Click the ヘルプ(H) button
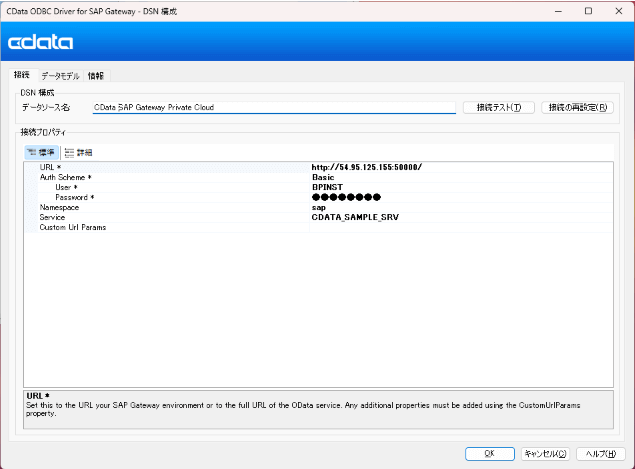This screenshot has width=635, height=469. coord(601,454)
